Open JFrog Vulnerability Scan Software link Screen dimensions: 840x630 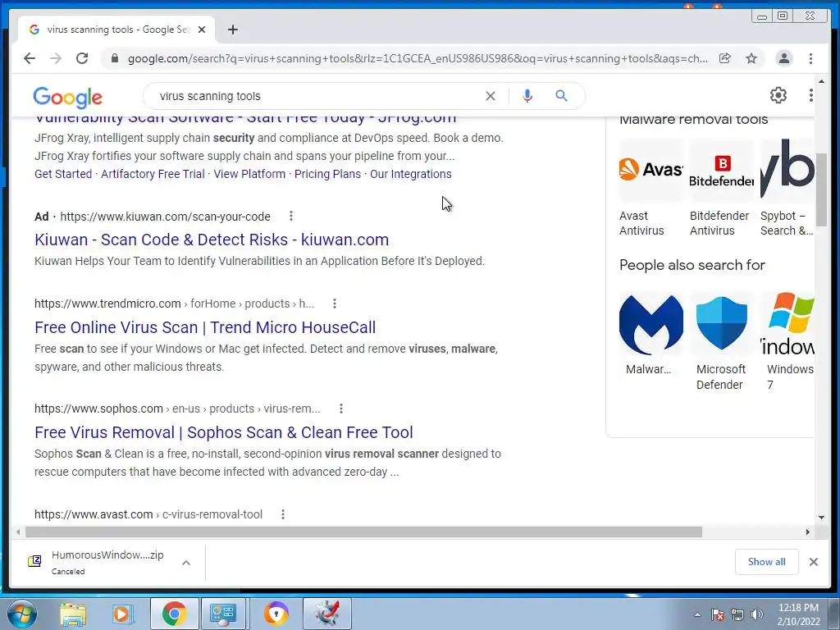245,119
